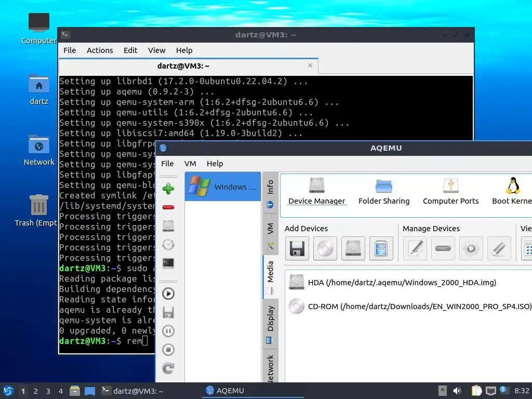Select the dartz@VM3 terminal tab
Image resolution: width=532 pixels, height=399 pixels.
188,66
